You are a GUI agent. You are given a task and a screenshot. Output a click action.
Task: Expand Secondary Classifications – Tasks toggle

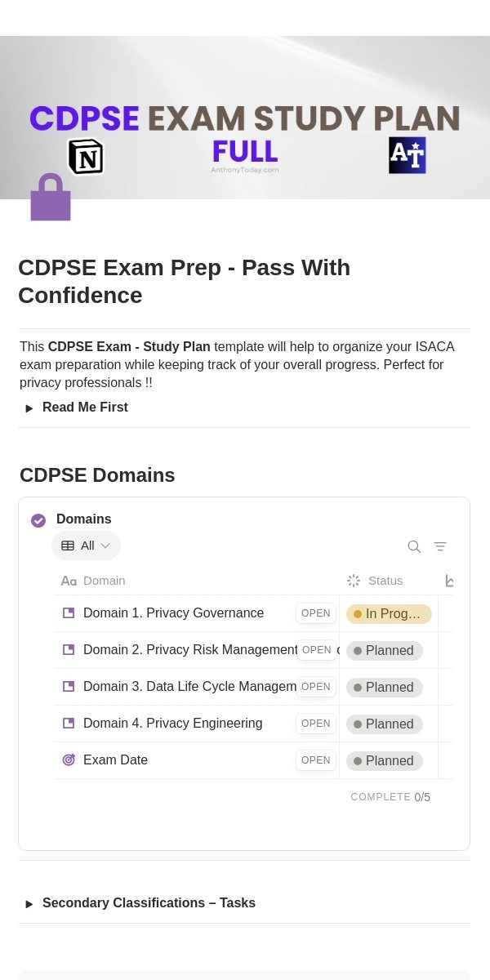[29, 904]
